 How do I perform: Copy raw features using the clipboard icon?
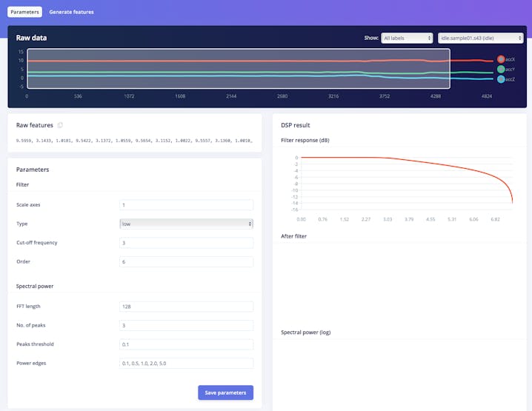click(60, 125)
